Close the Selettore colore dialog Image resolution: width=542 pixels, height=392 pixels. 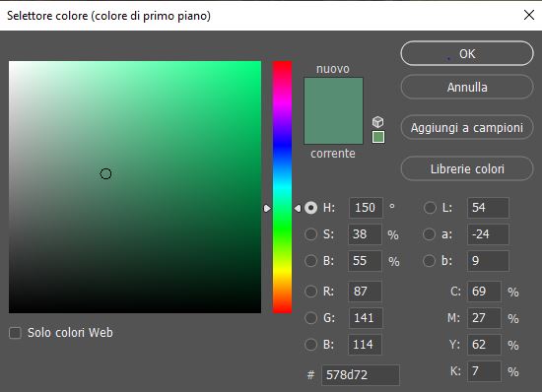tap(529, 15)
